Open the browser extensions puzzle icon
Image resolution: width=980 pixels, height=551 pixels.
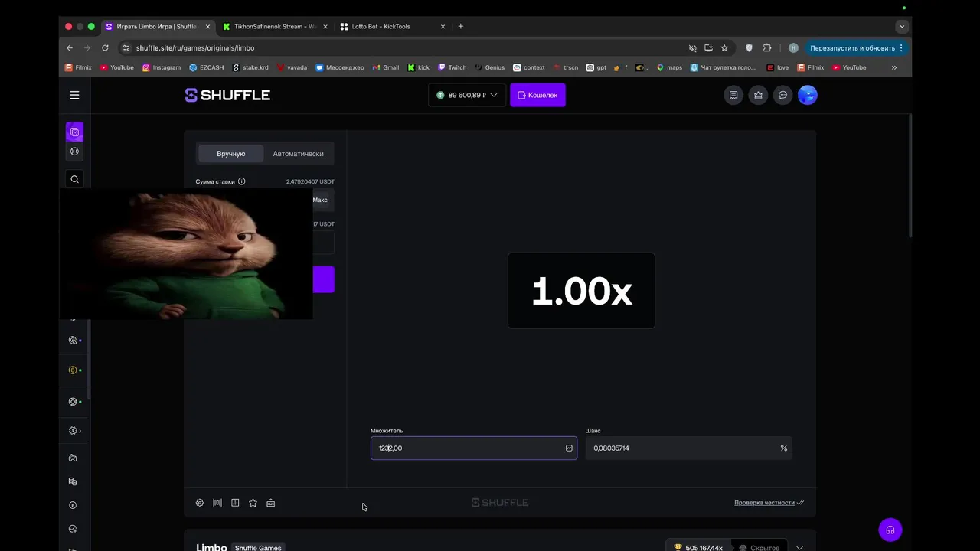click(x=767, y=47)
